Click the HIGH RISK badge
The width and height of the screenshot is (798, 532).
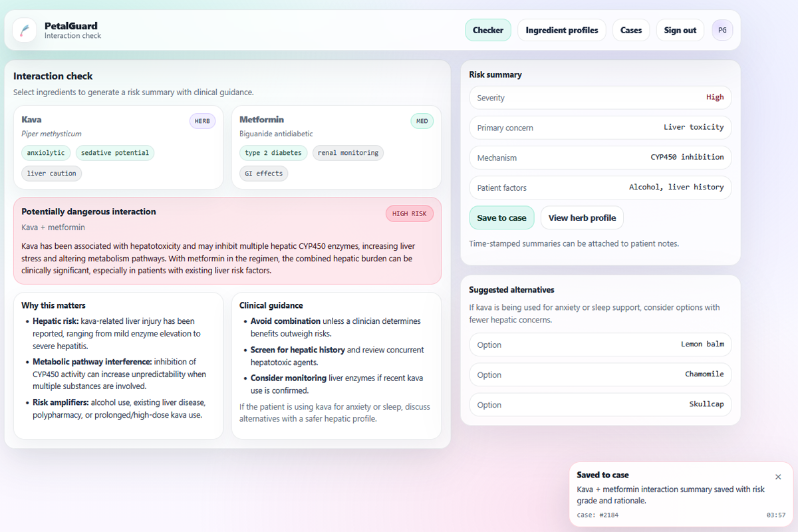pyautogui.click(x=409, y=213)
